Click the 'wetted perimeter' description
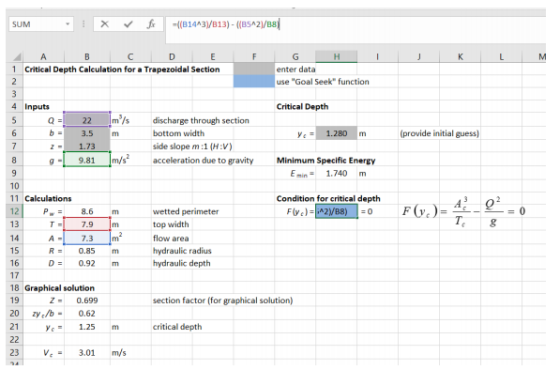The image size is (560, 370). click(x=186, y=211)
